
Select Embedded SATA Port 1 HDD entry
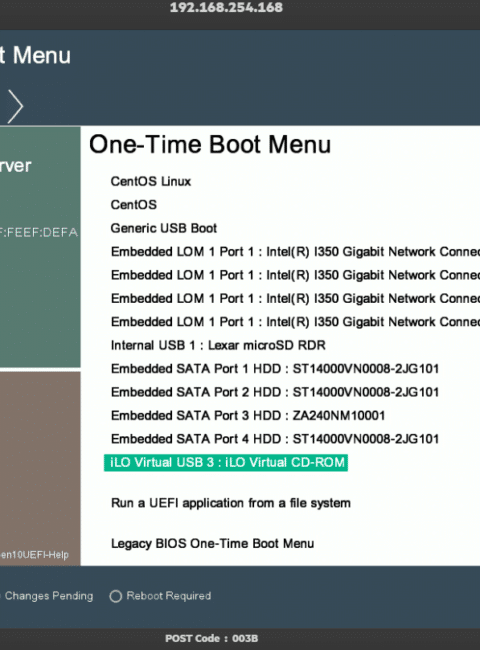coord(275,369)
